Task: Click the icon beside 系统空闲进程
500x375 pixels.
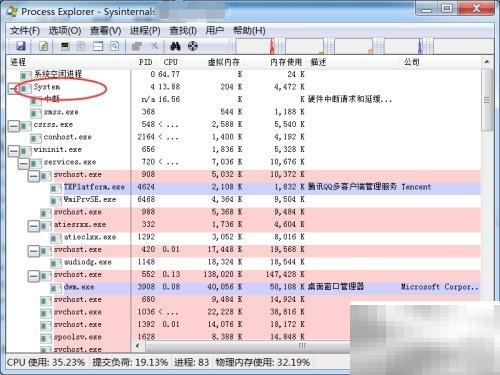Action: pyautogui.click(x=26, y=75)
